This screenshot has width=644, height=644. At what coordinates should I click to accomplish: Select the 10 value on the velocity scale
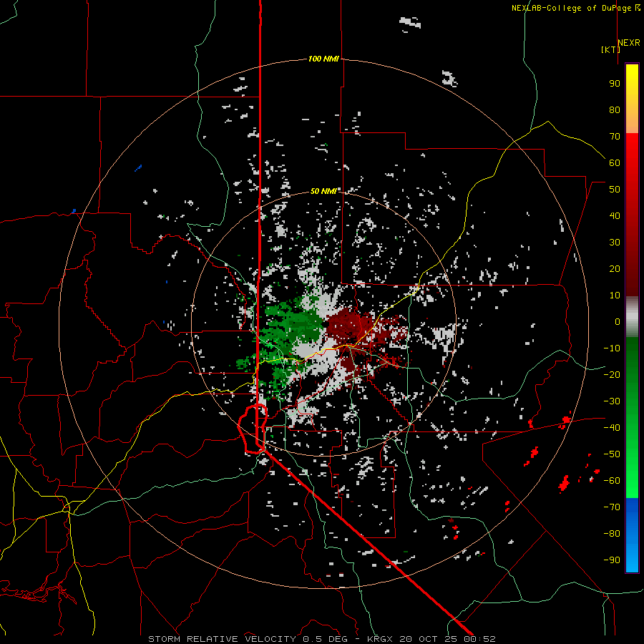(x=615, y=296)
